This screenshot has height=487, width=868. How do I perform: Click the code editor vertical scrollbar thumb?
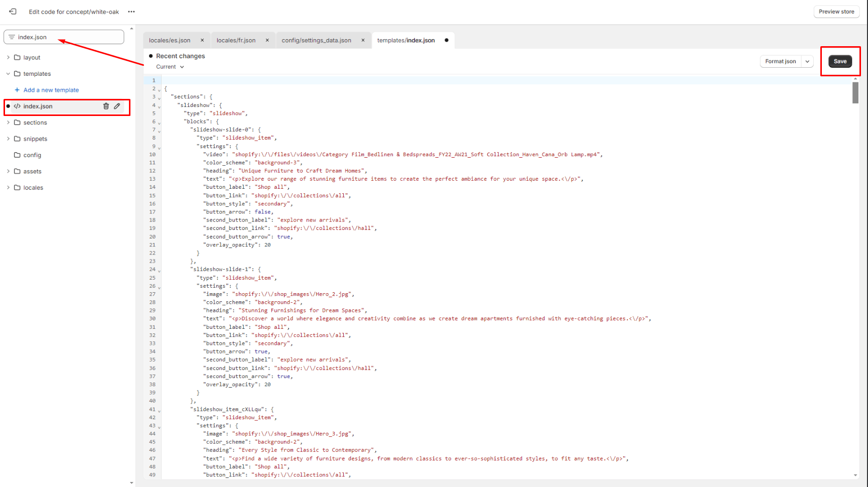coord(855,92)
